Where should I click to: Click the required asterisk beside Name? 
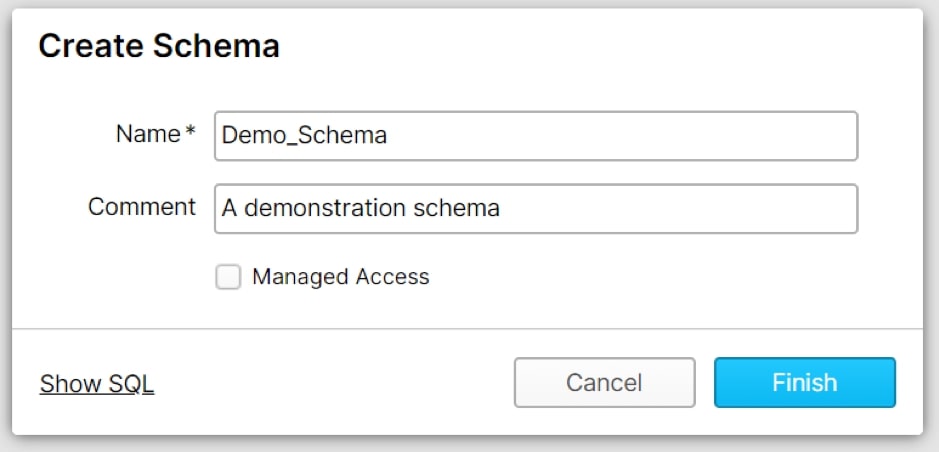[x=190, y=131]
